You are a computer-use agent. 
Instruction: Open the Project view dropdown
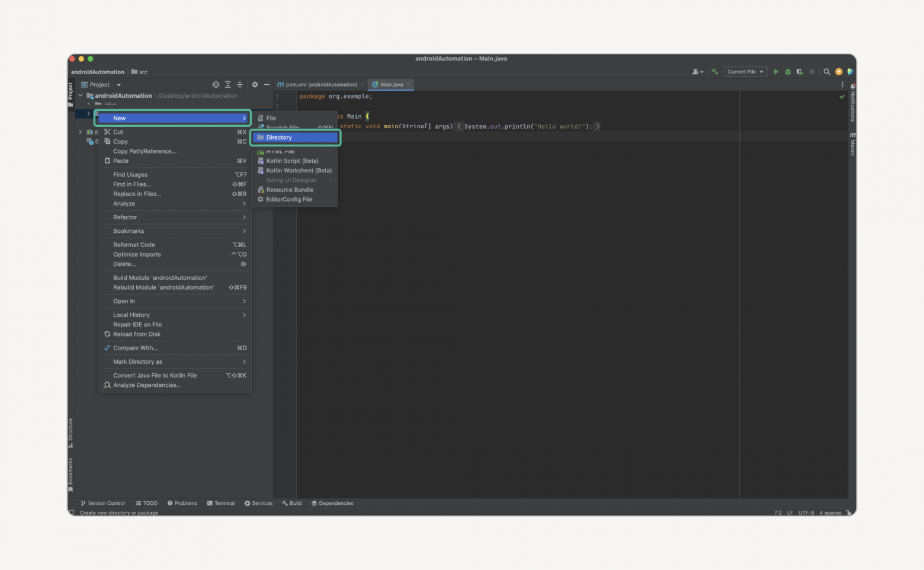point(101,85)
